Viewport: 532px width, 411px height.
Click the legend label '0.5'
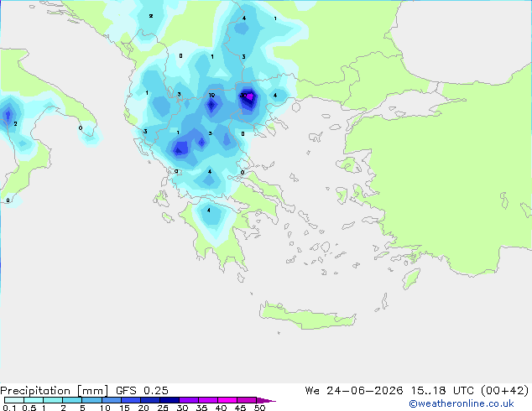[x=29, y=408]
